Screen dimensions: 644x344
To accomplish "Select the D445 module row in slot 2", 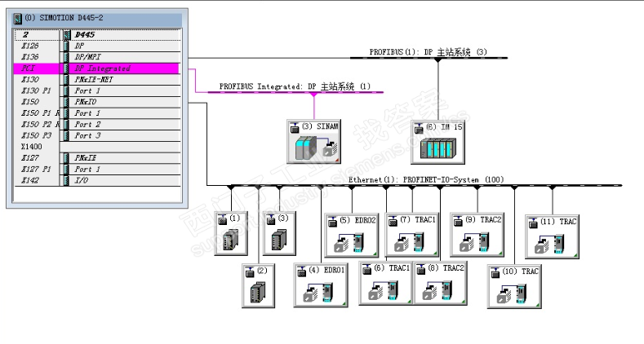I will click(x=97, y=35).
